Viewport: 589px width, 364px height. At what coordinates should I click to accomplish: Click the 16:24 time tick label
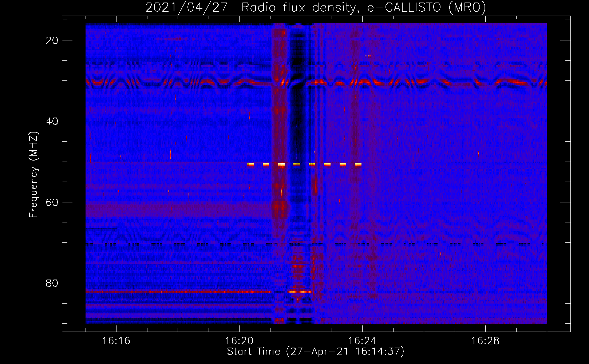click(x=362, y=341)
